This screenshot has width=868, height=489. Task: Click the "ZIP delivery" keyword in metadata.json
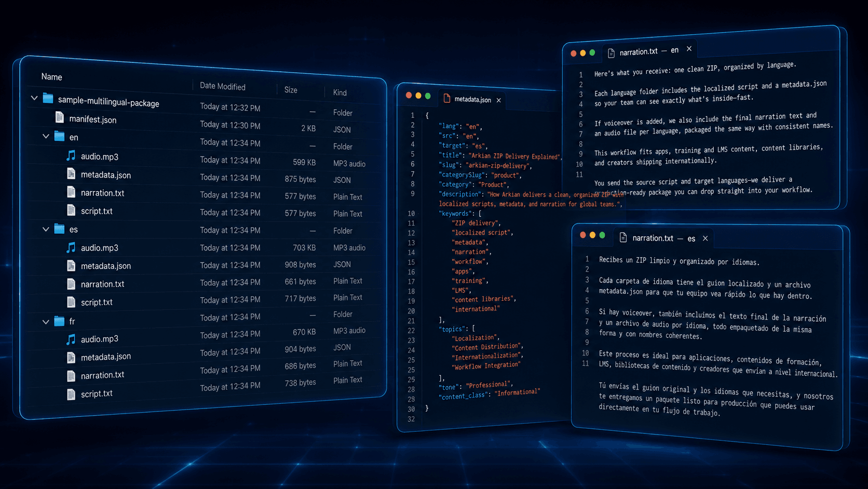pos(475,223)
